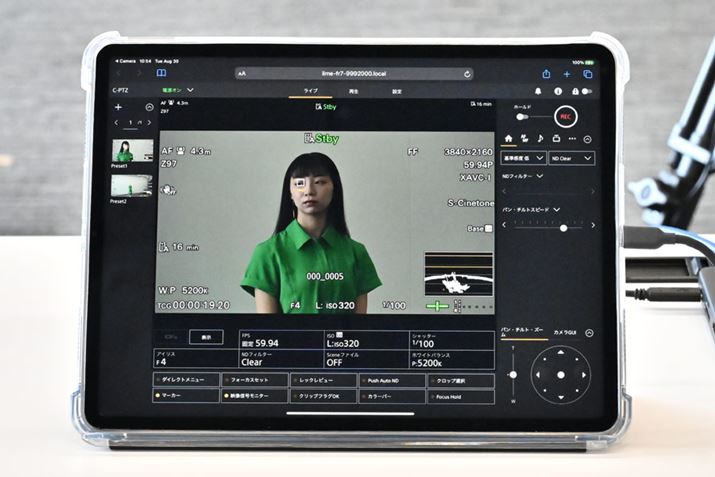
Task: Click the pan-tilt speed slider handle
Action: coord(563,227)
